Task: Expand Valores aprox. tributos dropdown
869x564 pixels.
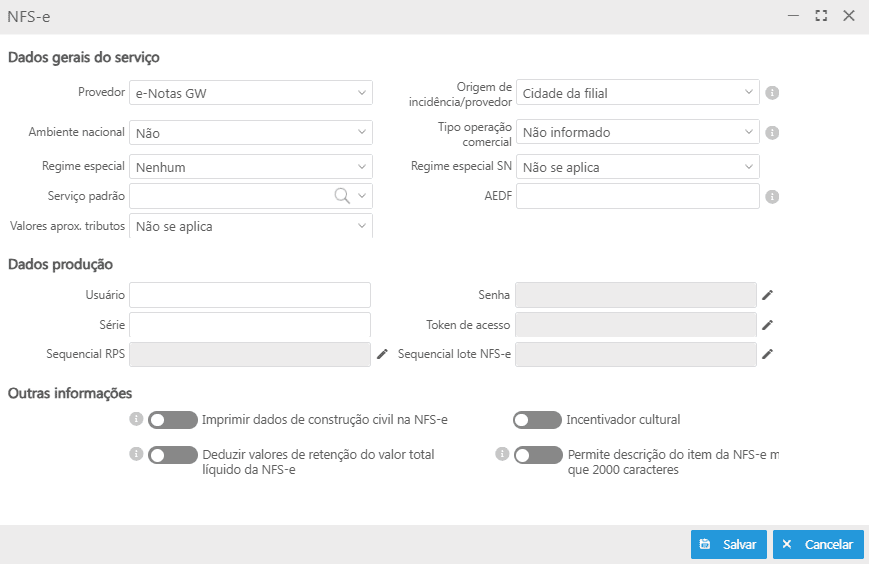Action: 251,226
